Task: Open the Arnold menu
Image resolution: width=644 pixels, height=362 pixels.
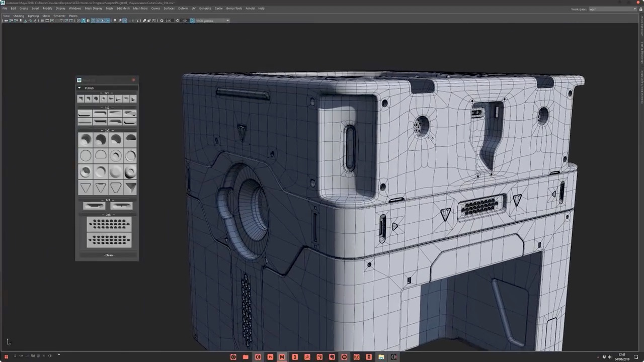Action: click(x=250, y=8)
